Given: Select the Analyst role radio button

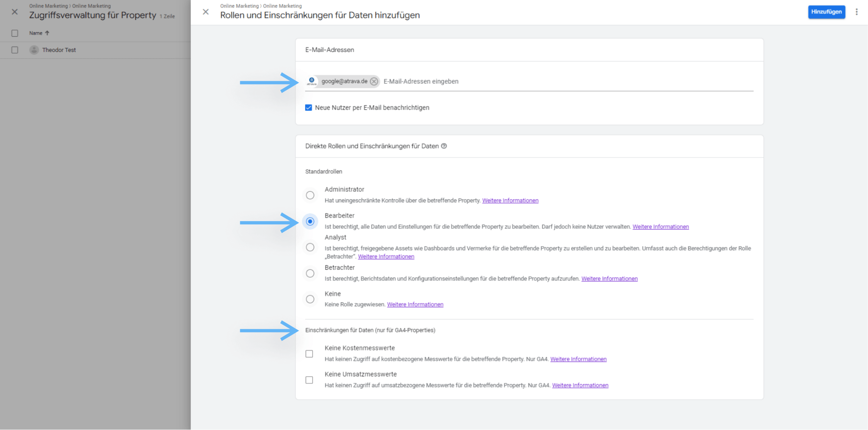Looking at the screenshot, I should [x=310, y=247].
